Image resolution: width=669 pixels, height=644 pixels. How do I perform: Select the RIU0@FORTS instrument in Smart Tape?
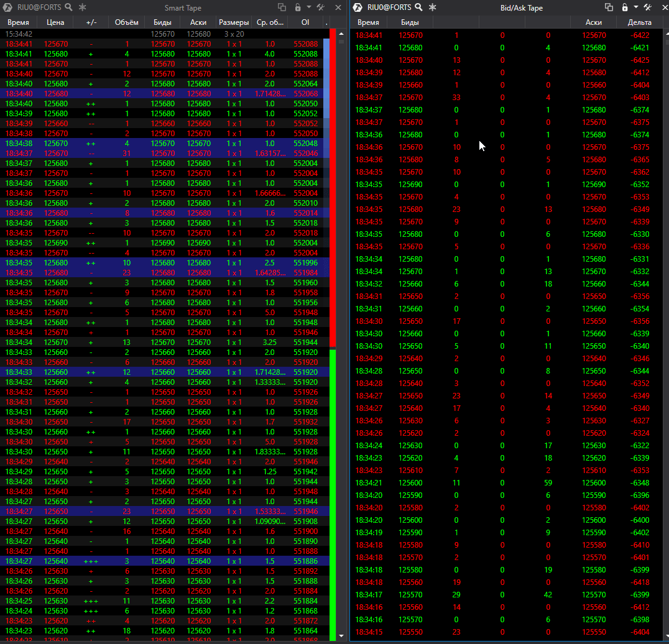click(x=41, y=7)
